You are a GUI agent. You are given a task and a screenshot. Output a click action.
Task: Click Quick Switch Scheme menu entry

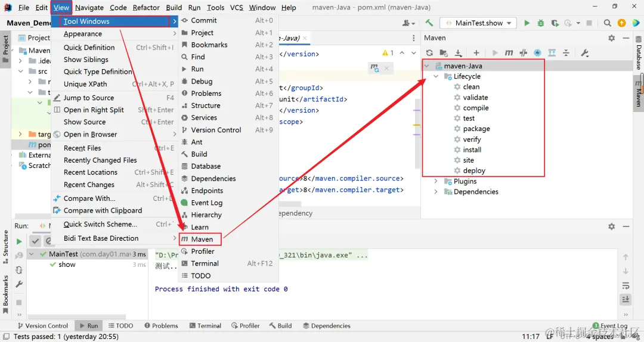point(115,224)
